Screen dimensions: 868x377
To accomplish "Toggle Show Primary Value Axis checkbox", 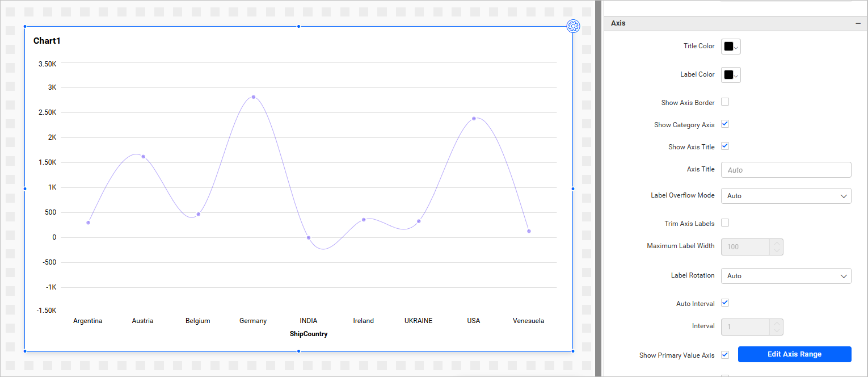I will [724, 355].
